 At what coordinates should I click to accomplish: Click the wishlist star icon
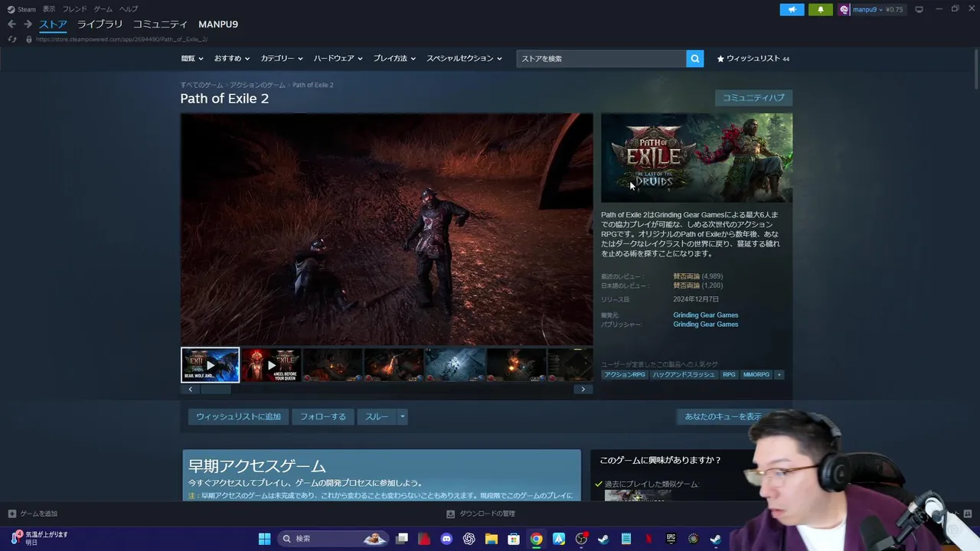pyautogui.click(x=720, y=58)
